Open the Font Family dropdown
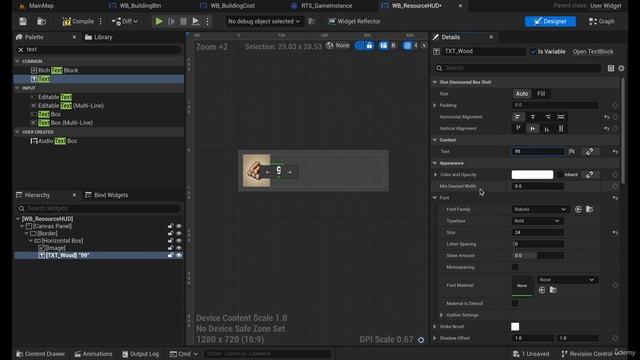The height and width of the screenshot is (360, 640). click(x=540, y=209)
